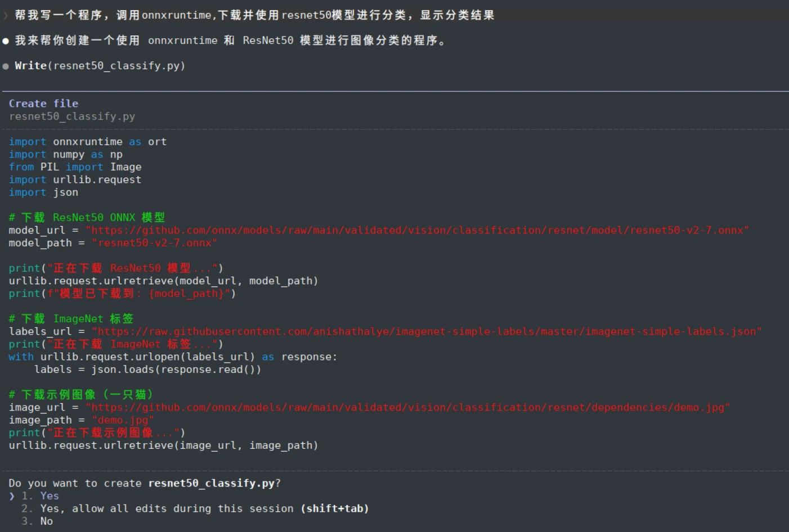789x532 pixels.
Task: Click the labels = json.loads line
Action: pos(147,369)
